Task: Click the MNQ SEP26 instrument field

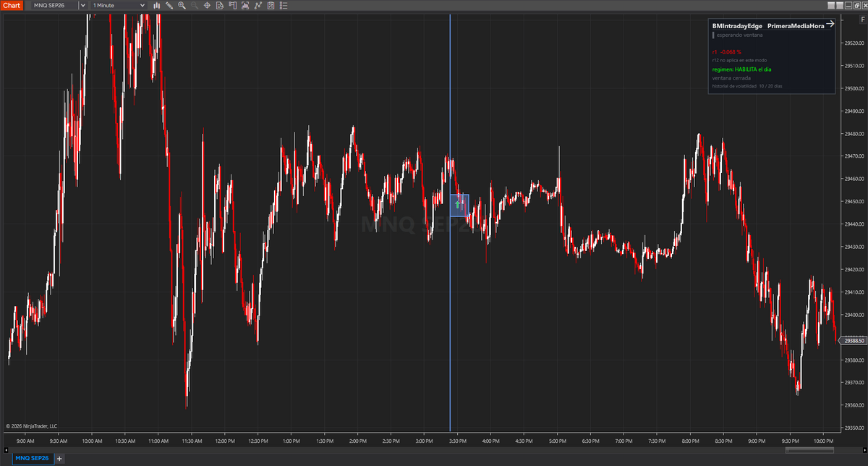Action: (x=54, y=5)
